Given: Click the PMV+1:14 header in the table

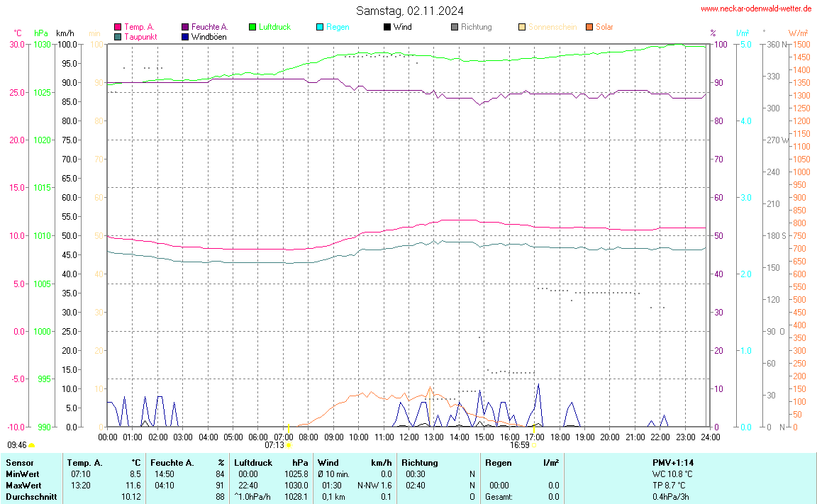Looking at the screenshot, I should [673, 463].
